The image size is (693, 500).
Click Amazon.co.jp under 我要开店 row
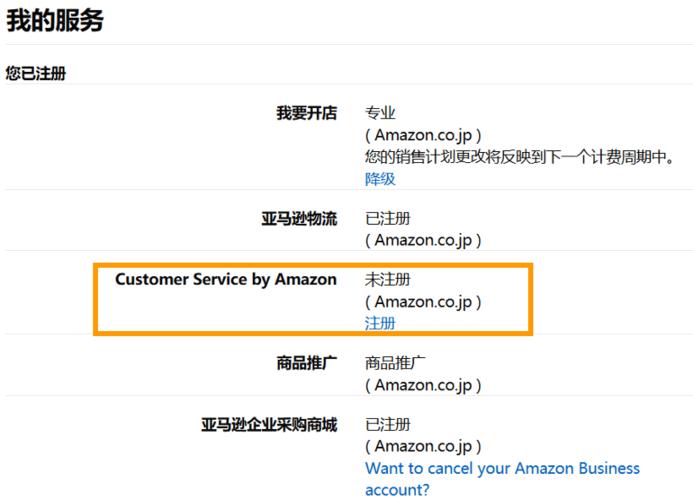[x=423, y=135]
